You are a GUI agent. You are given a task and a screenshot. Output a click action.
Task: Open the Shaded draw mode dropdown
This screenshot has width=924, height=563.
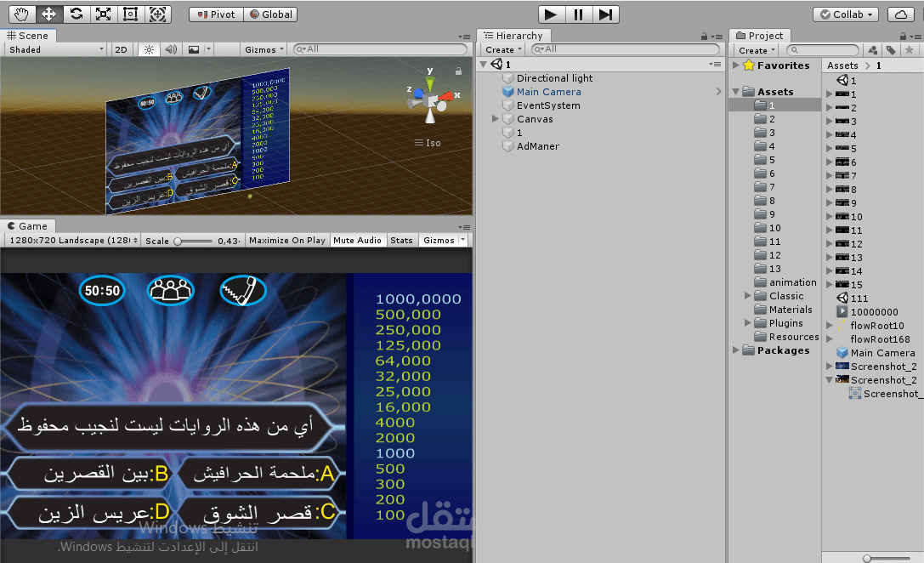point(56,49)
